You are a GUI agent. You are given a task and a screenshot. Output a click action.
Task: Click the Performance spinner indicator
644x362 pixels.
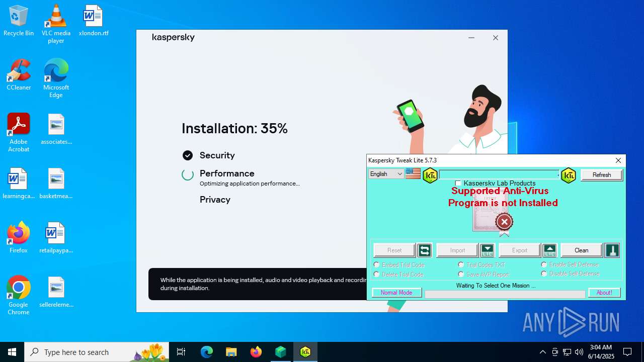click(x=188, y=174)
